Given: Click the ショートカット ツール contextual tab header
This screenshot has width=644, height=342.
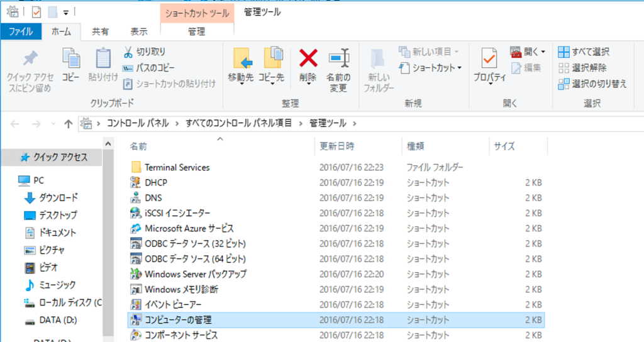Looking at the screenshot, I should point(197,13).
